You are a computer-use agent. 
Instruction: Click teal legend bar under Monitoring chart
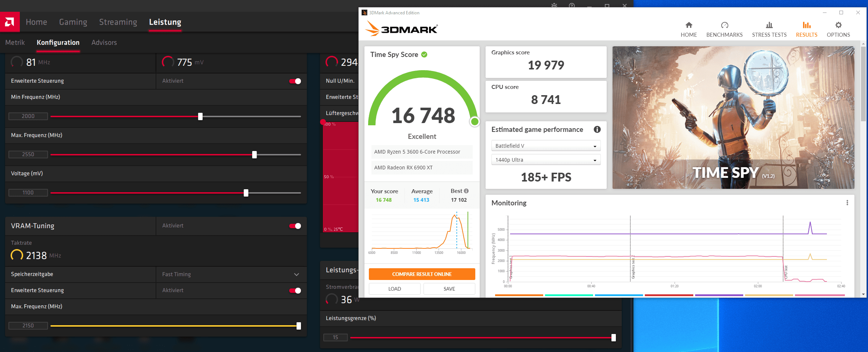[569, 295]
